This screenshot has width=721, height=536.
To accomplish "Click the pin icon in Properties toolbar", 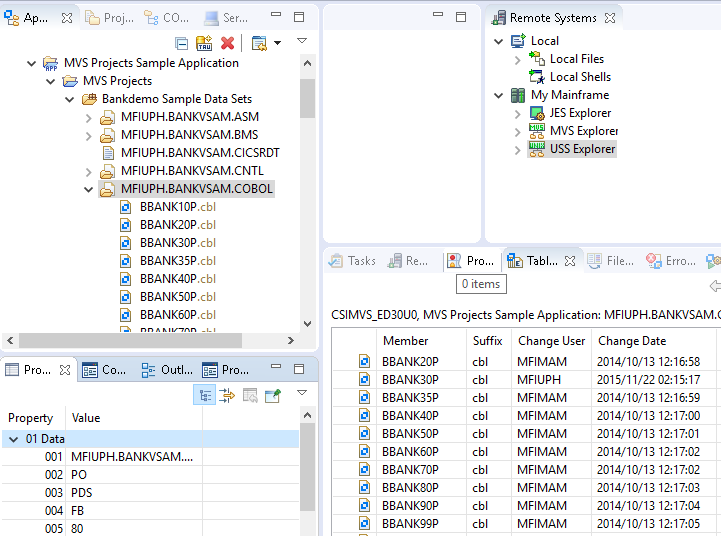I will click(273, 396).
